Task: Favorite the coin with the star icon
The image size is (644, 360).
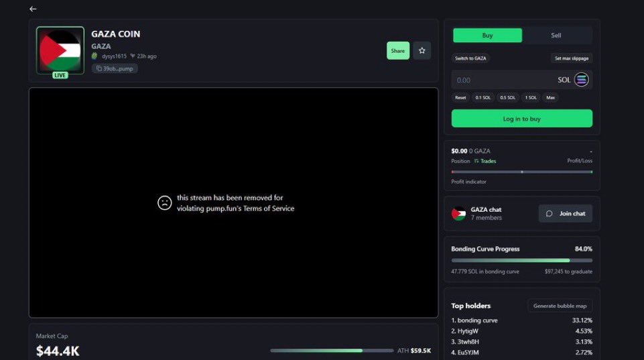Action: click(422, 50)
